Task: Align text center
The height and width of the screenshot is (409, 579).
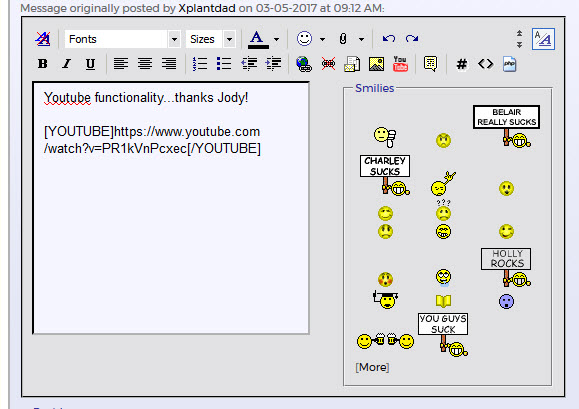Action: (x=145, y=64)
